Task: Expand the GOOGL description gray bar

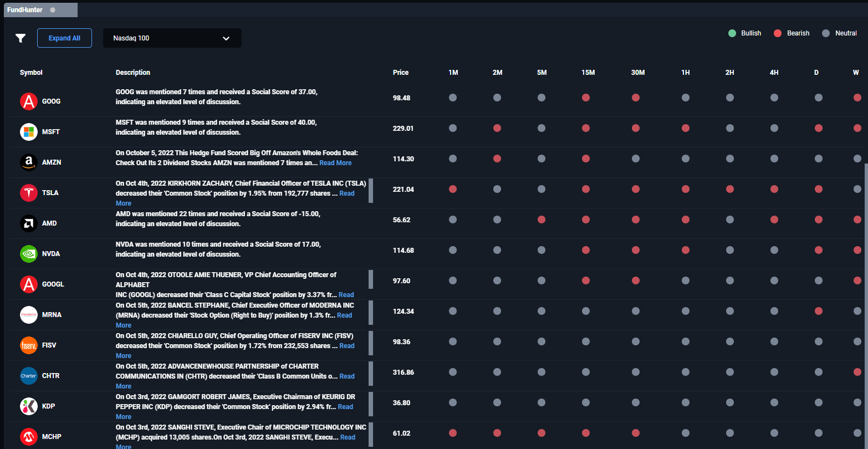Action: pos(371,279)
